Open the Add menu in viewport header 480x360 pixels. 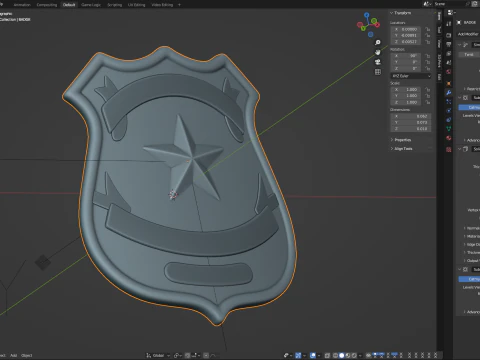point(13,355)
